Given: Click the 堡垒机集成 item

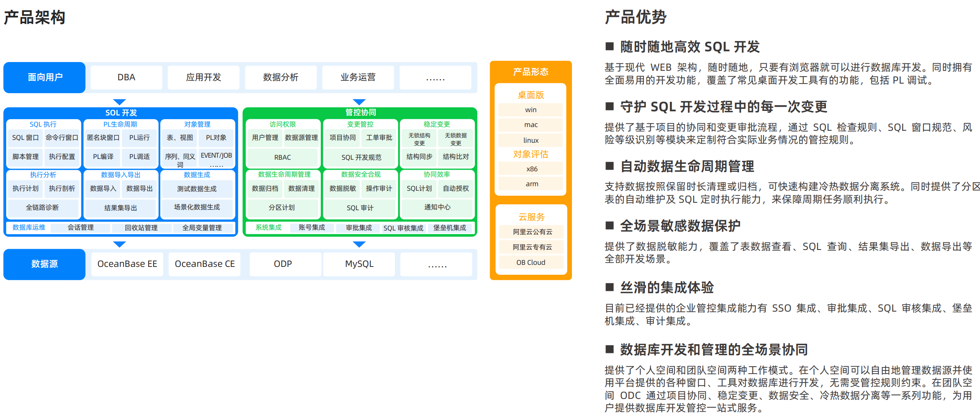Looking at the screenshot, I should 449,228.
